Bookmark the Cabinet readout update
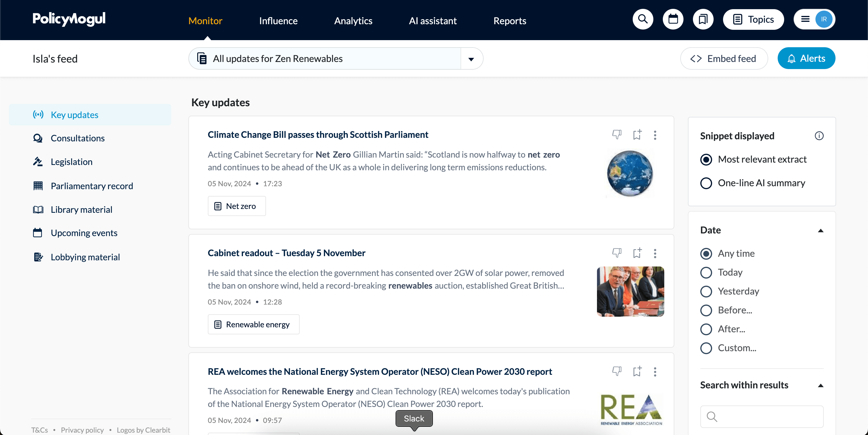Viewport: 868px width, 435px height. [x=637, y=253]
